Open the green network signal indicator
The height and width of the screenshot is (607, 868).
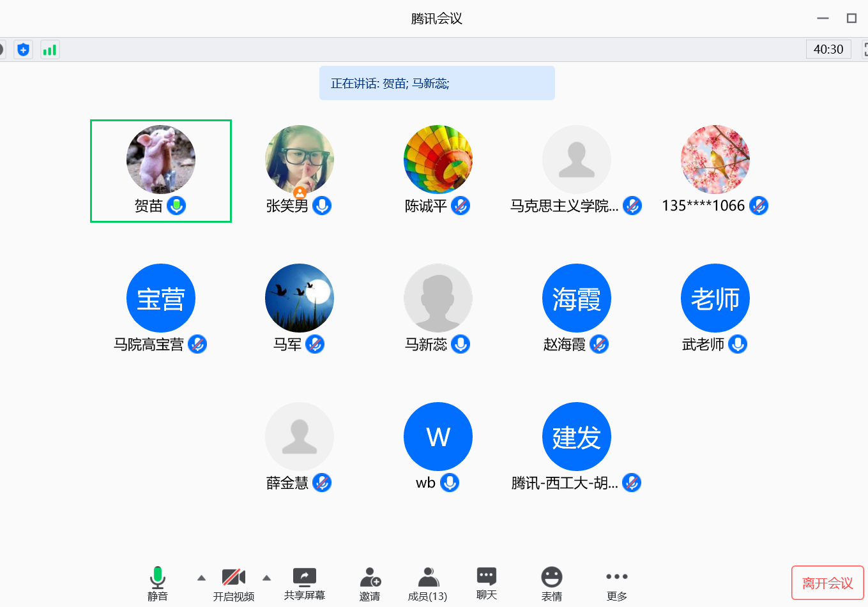click(50, 49)
